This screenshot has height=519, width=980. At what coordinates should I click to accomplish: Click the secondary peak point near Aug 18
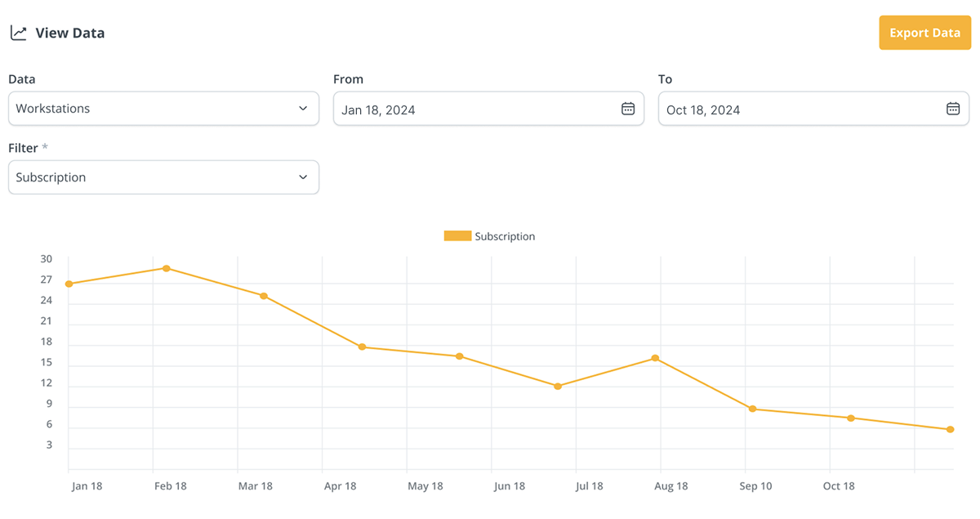[655, 358]
